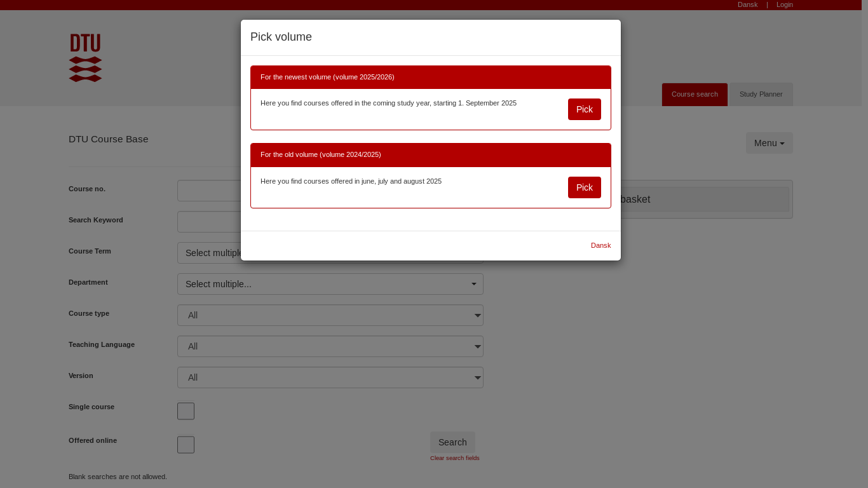The height and width of the screenshot is (488, 868).
Task: Toggle Single course checkbox
Action: pos(186,411)
